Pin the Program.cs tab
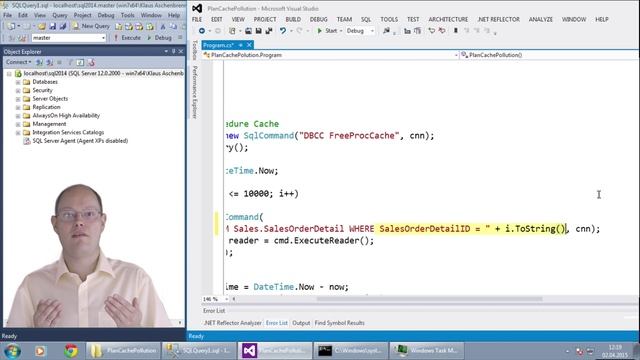Screen dimensions: 640x360 [240, 45]
